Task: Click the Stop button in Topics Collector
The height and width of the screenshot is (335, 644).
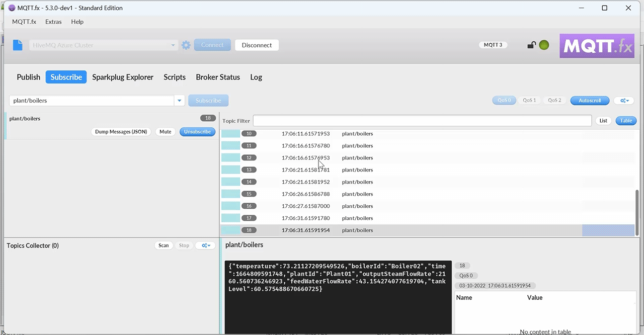Action: (184, 245)
